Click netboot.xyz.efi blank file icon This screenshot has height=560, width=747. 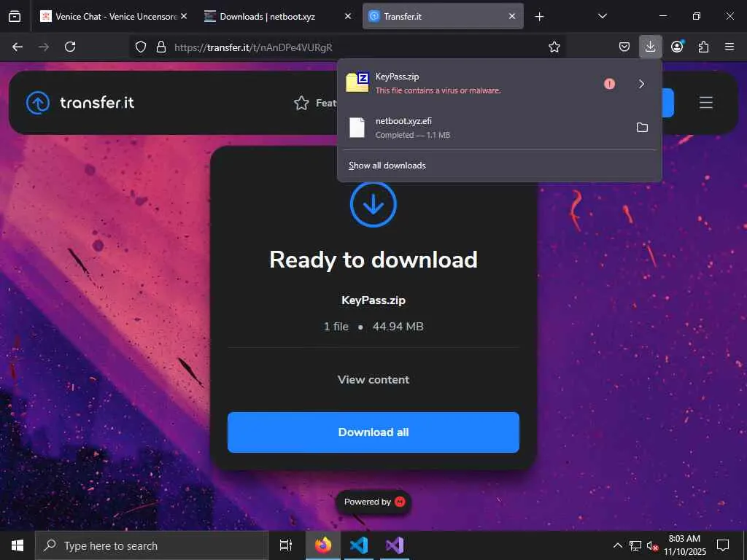coord(357,128)
